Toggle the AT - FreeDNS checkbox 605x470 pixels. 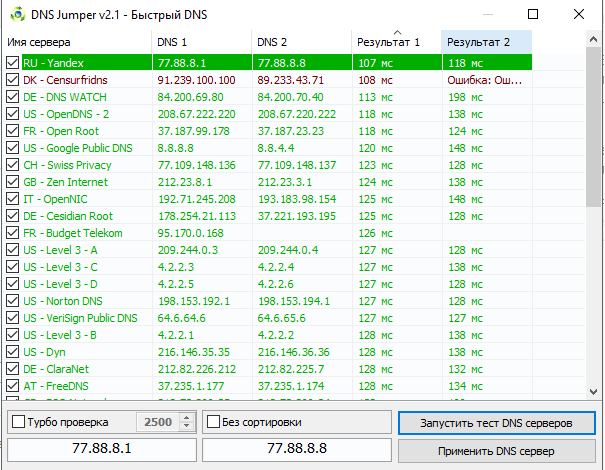[x=12, y=385]
